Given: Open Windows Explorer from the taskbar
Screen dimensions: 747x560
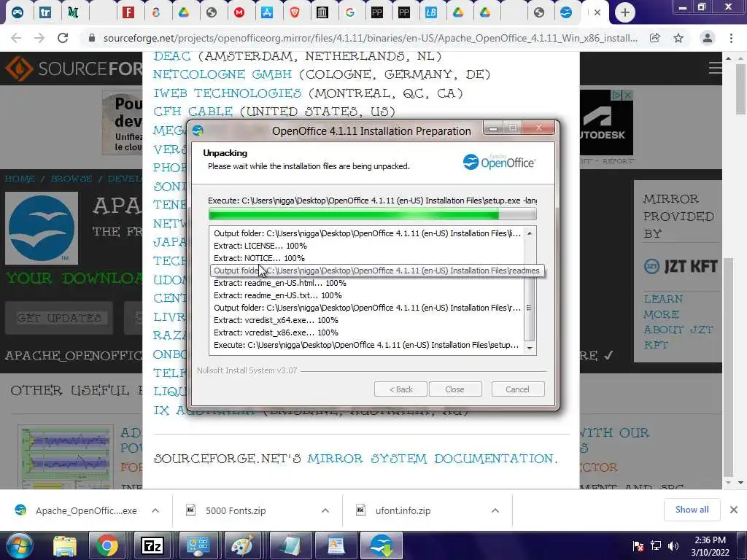Looking at the screenshot, I should point(64,545).
